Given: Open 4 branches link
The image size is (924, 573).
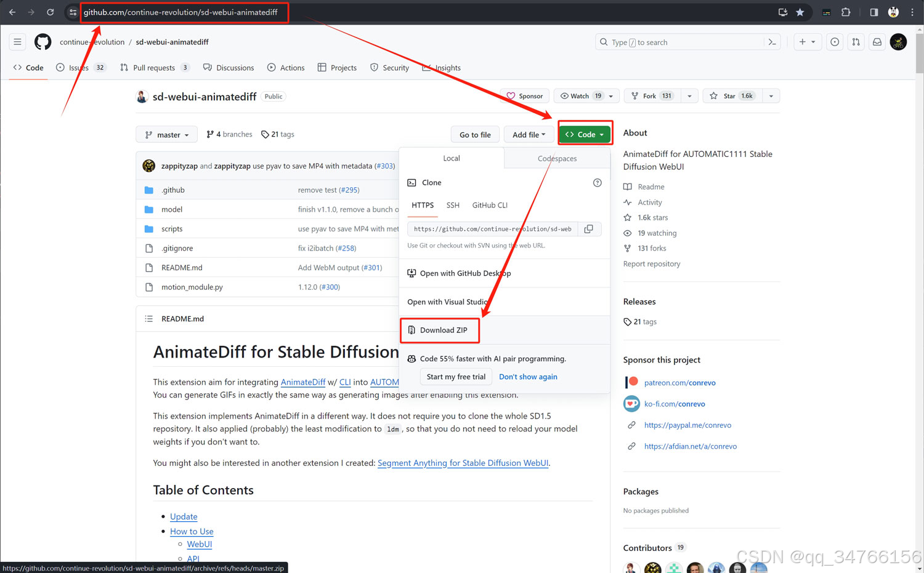Looking at the screenshot, I should (x=229, y=134).
